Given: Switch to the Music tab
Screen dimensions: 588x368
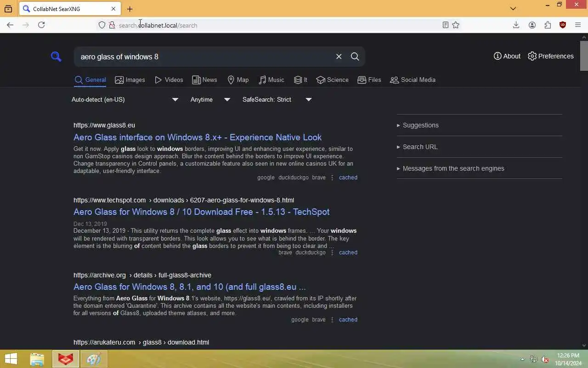Looking at the screenshot, I should click(271, 80).
